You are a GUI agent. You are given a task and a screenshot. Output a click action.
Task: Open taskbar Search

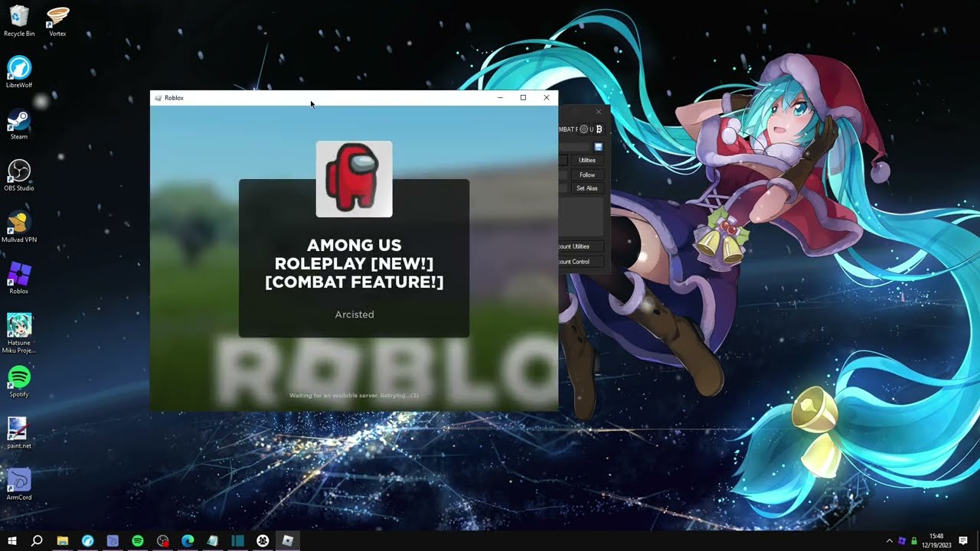pyautogui.click(x=37, y=541)
